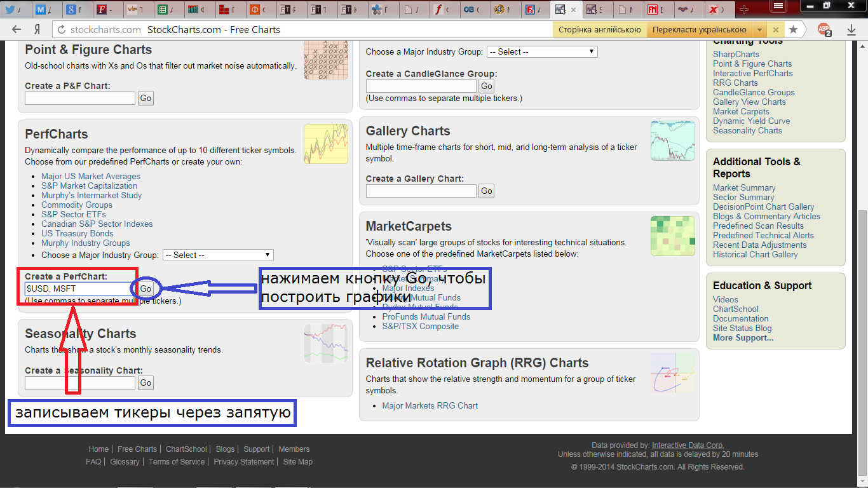Click Go next to CandleGlance Group field
Viewport: 868px width, 488px height.
point(487,86)
